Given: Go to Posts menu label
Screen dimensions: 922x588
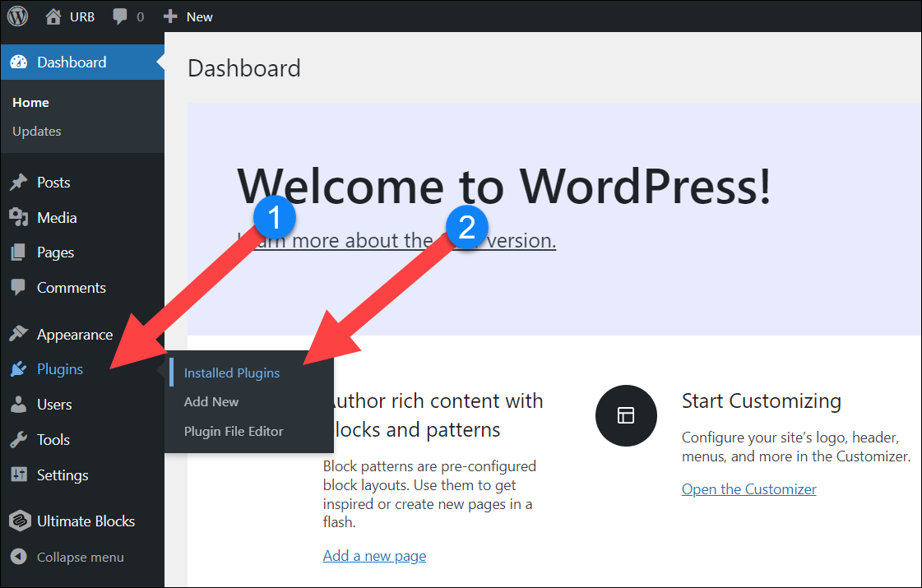Looking at the screenshot, I should click(53, 183).
